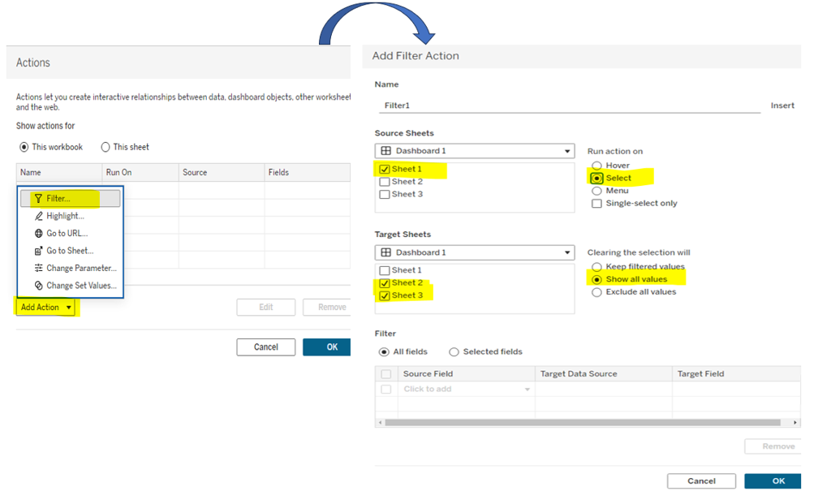818x504 pixels.
Task: Click the filter Name input field
Action: [568, 106]
